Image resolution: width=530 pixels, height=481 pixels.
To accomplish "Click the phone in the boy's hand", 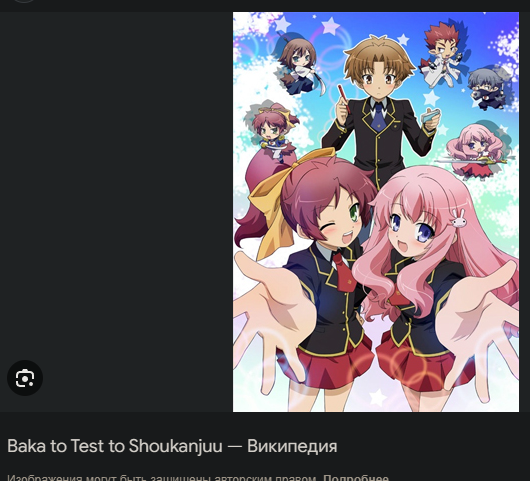I will pyautogui.click(x=431, y=116).
